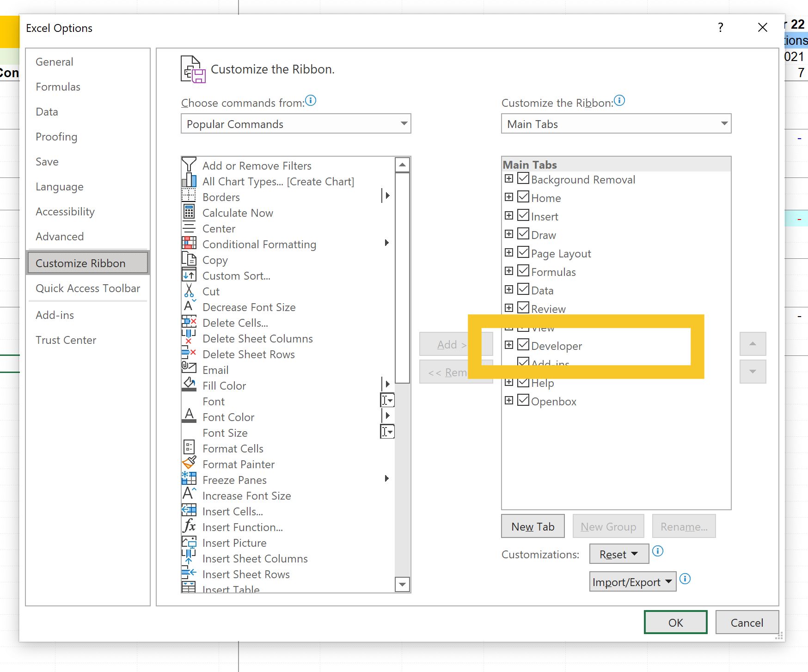Click the New Tab button
This screenshot has height=672, width=808.
533,526
